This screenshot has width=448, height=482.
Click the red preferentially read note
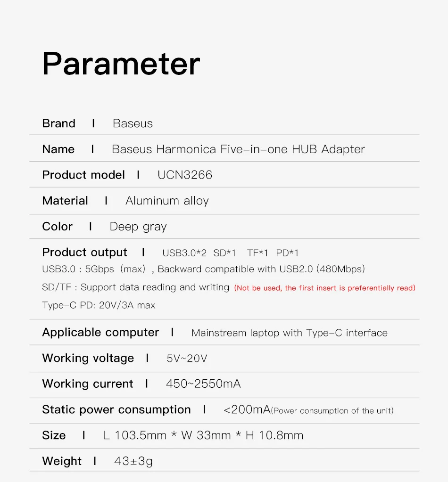tap(324, 288)
